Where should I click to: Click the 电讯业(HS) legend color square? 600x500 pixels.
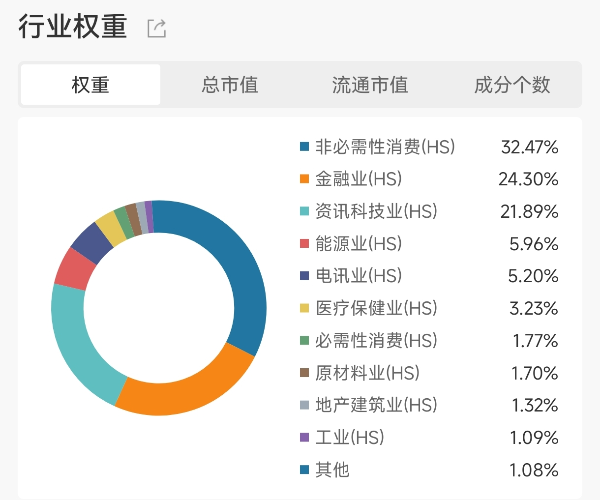point(304,275)
